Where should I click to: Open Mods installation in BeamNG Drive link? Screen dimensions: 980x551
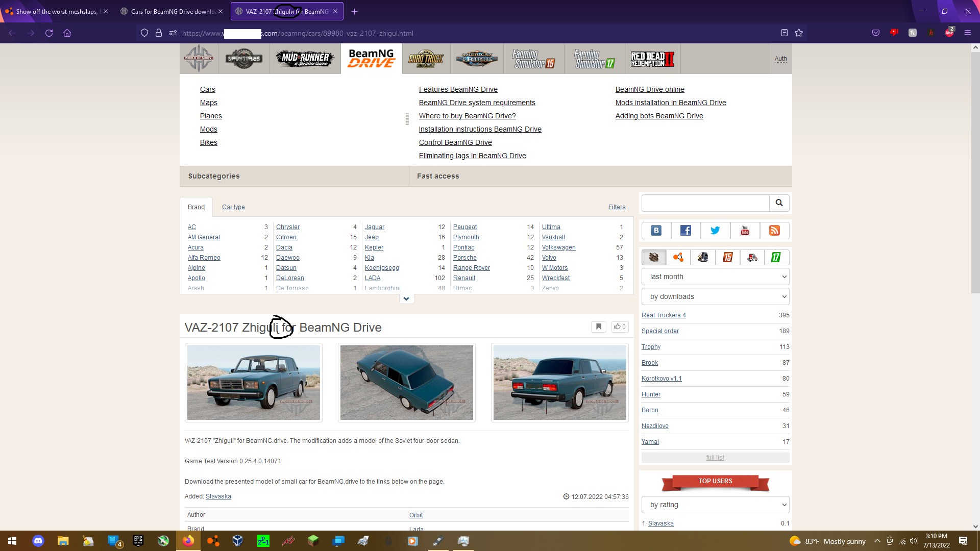(671, 103)
